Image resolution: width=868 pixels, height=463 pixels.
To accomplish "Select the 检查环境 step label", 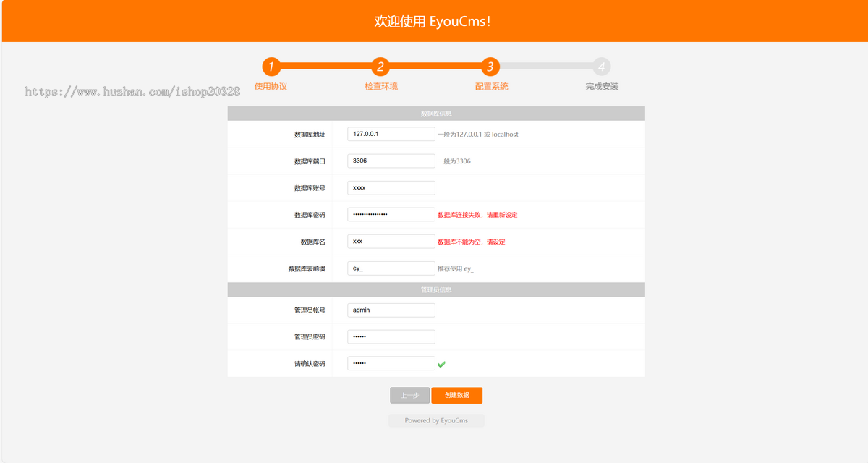I will pos(381,86).
